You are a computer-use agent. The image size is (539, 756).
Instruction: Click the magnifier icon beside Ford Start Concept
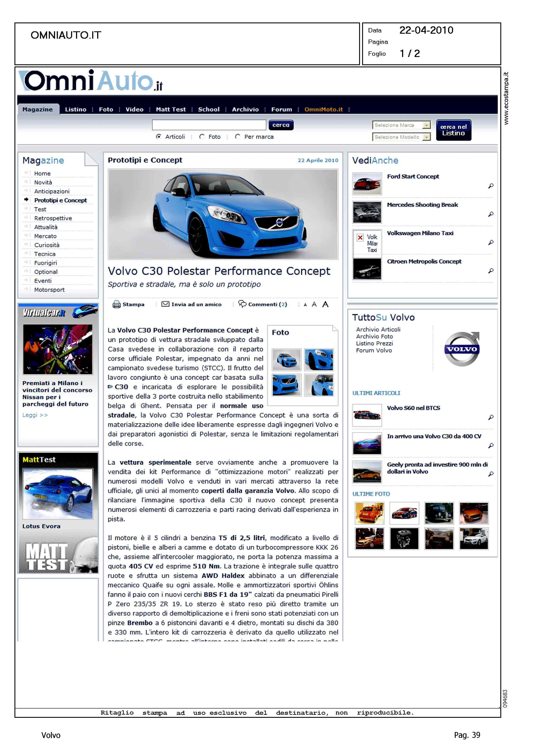(491, 186)
